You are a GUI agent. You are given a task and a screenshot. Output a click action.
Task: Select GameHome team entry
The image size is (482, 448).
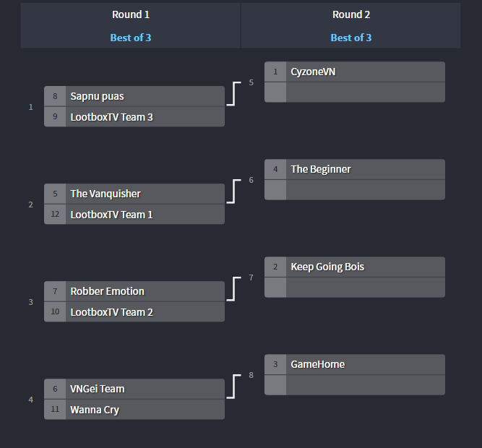[x=355, y=364]
